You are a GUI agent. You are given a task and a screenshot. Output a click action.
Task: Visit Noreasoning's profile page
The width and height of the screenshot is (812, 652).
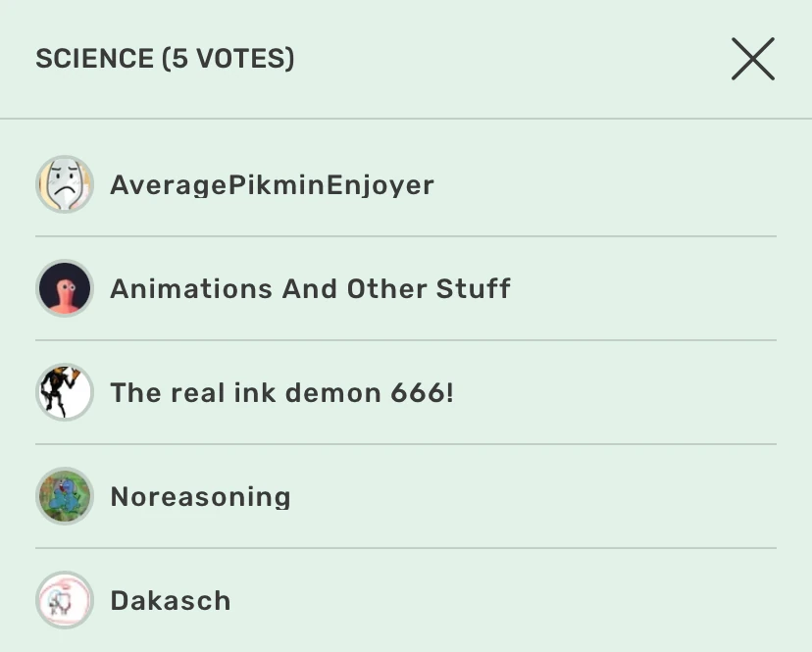click(200, 496)
